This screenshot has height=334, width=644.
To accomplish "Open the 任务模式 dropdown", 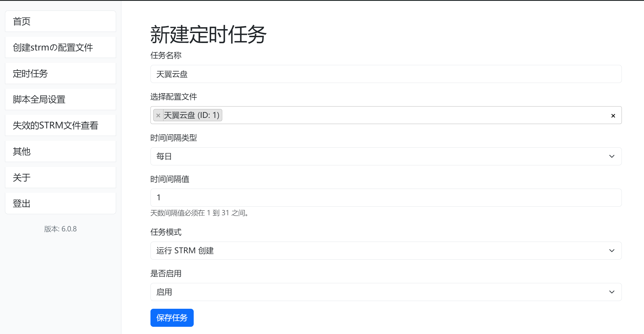I will tap(386, 251).
